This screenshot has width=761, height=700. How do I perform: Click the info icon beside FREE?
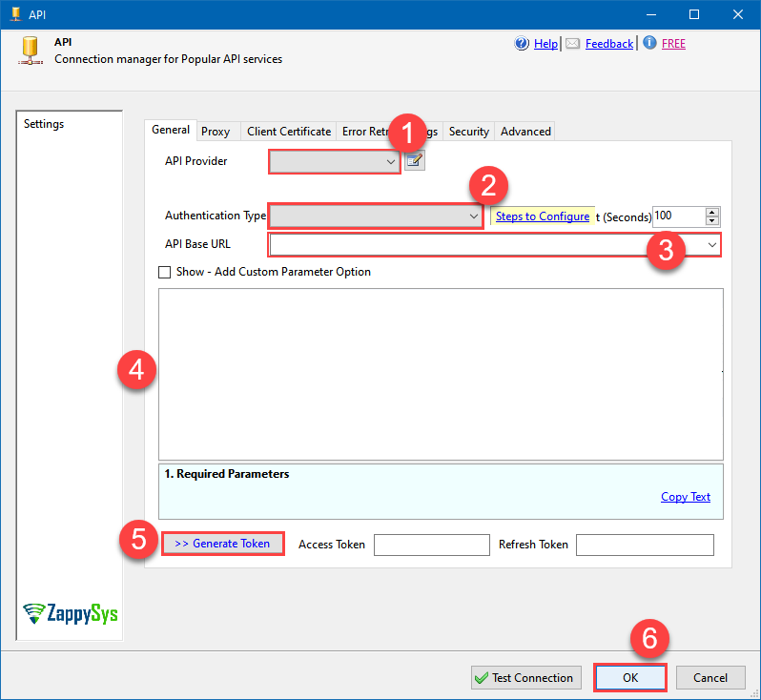[x=649, y=43]
